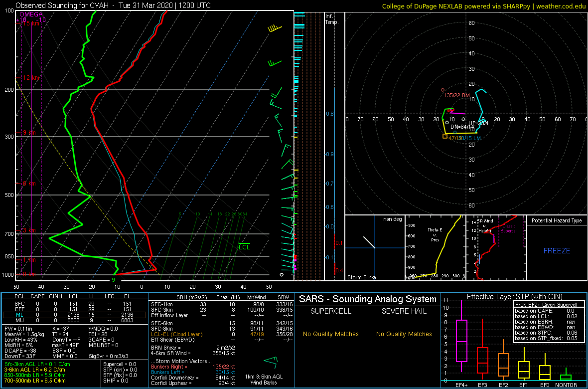
Task: Click the Inf. Temp. column header
Action: click(331, 19)
